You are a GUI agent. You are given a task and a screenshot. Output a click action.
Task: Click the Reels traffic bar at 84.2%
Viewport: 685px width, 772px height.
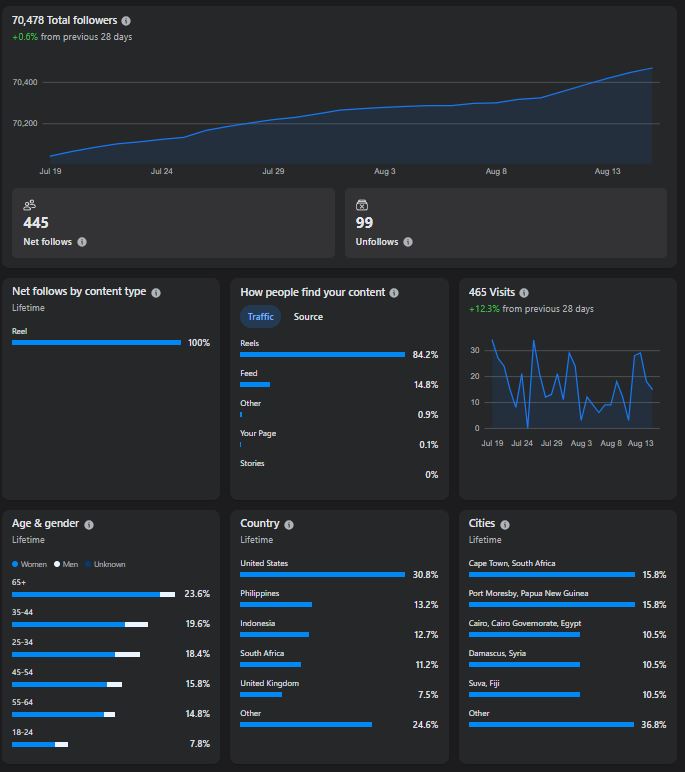pos(323,354)
